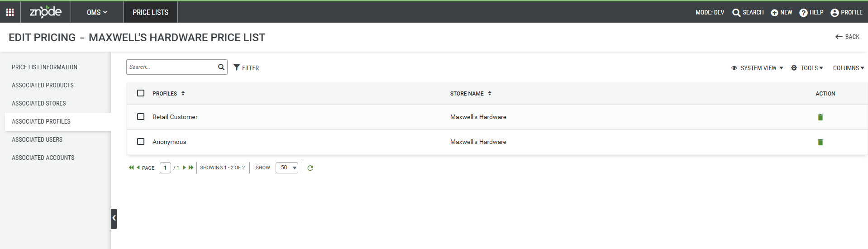This screenshot has width=868, height=249.
Task: Check the Retail Customer row checkbox
Action: 141,116
